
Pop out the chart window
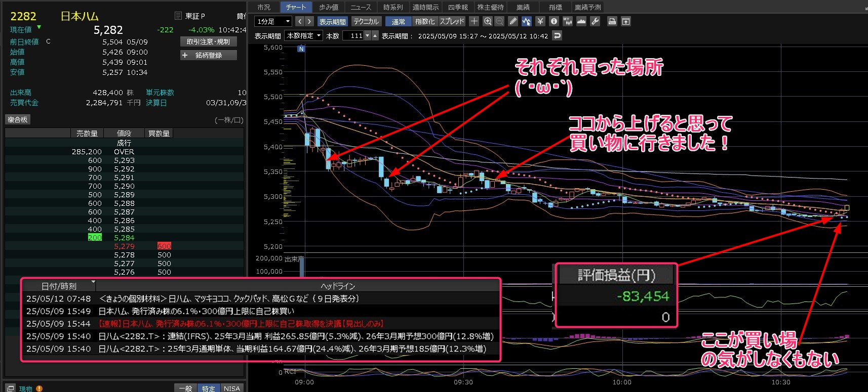click(x=626, y=21)
